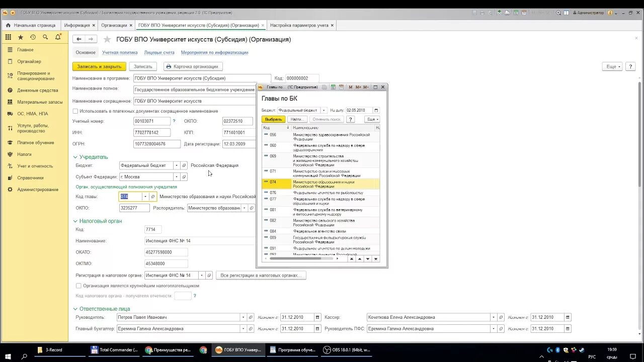
Task: Jump to last row in Главы по БК list
Action: pyautogui.click(x=376, y=259)
